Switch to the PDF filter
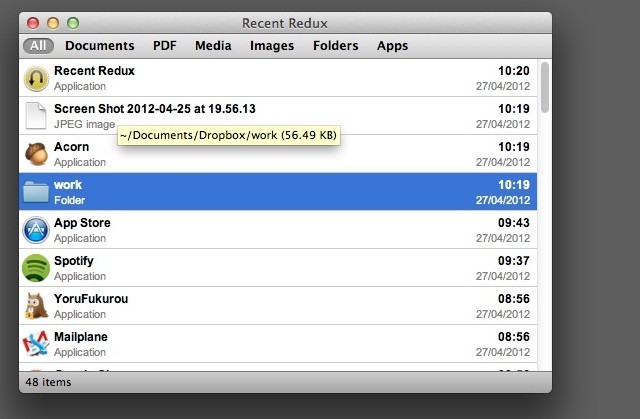This screenshot has height=419, width=640. (x=164, y=46)
